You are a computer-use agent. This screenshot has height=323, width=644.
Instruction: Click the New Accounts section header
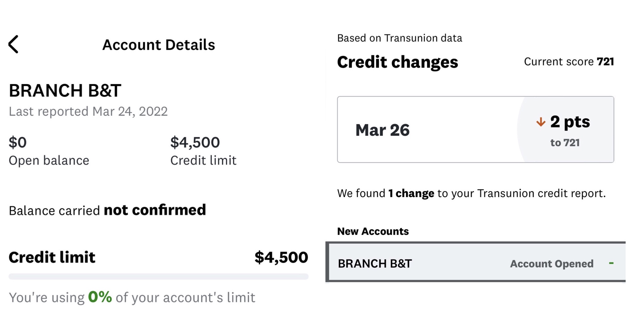tap(373, 231)
